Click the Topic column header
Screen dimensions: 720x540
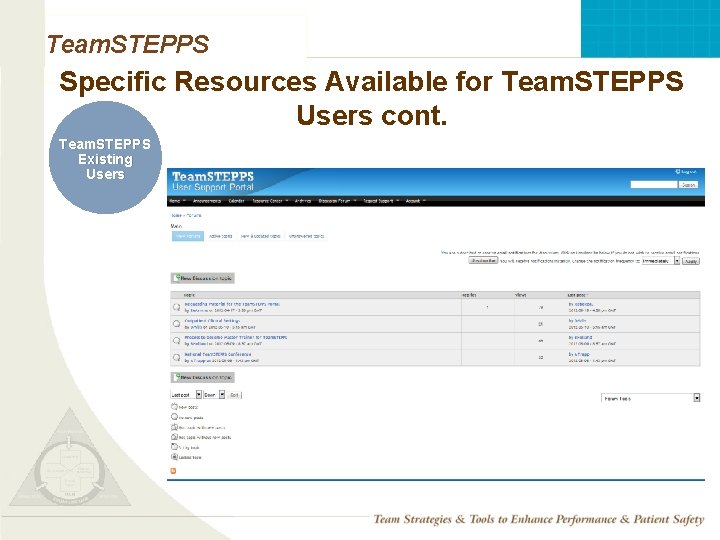pyautogui.click(x=189, y=295)
